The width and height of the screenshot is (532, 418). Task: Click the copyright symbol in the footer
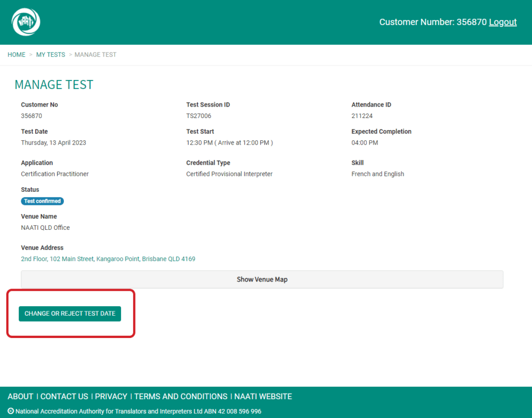click(11, 411)
